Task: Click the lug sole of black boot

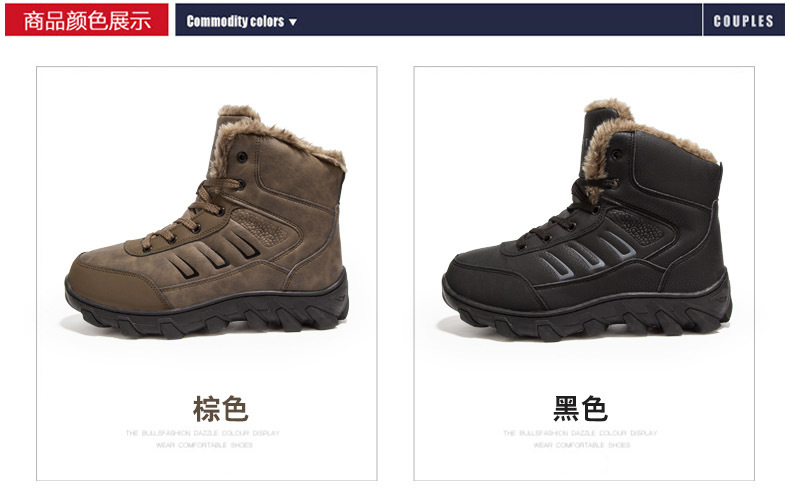Action: (587, 313)
